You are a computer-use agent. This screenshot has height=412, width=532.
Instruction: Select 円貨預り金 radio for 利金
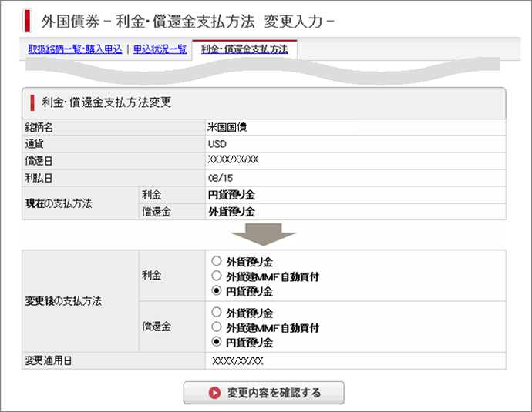tap(217, 292)
